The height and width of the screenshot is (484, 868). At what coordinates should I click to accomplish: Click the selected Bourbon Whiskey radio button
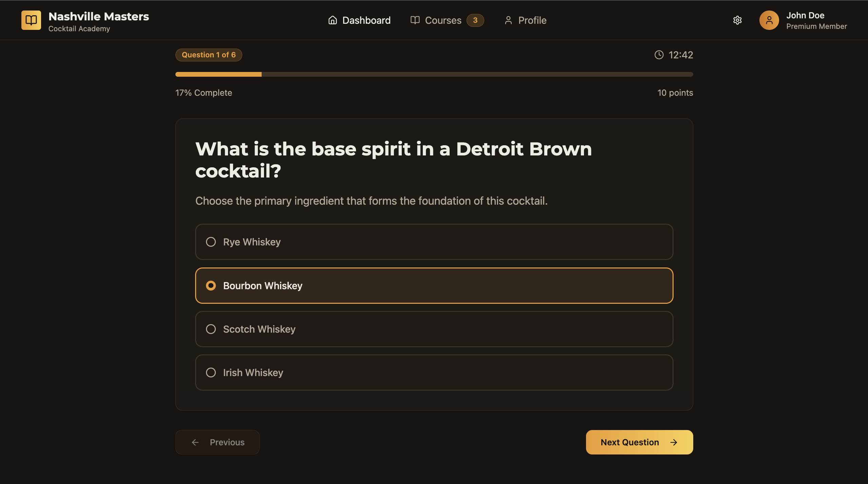(x=211, y=285)
